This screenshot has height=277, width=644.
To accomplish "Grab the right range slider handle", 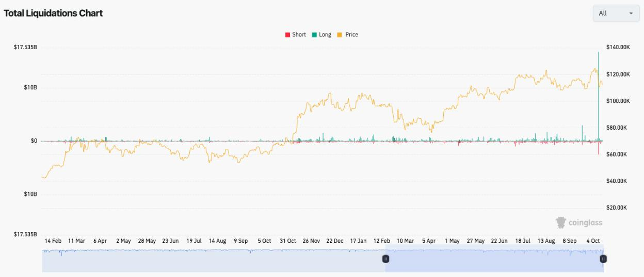I will click(x=603, y=258).
